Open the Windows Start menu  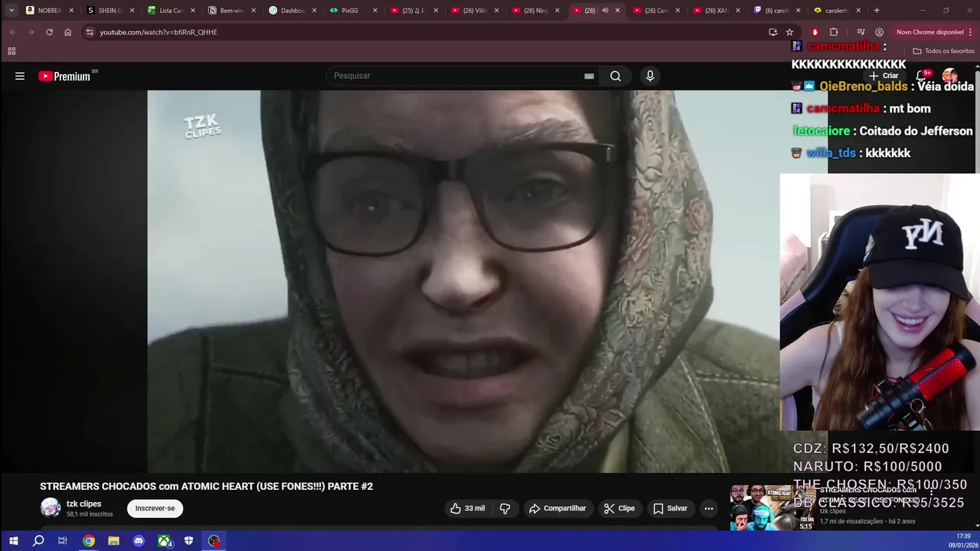pyautogui.click(x=13, y=541)
